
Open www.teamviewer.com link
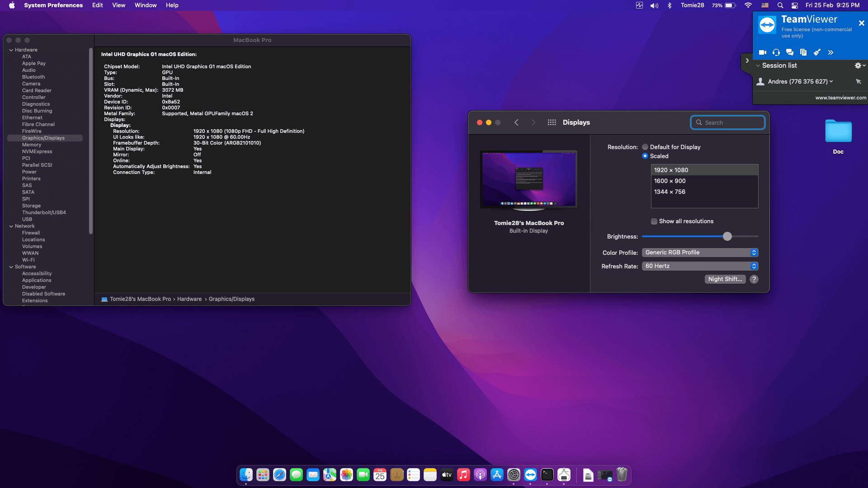click(841, 98)
